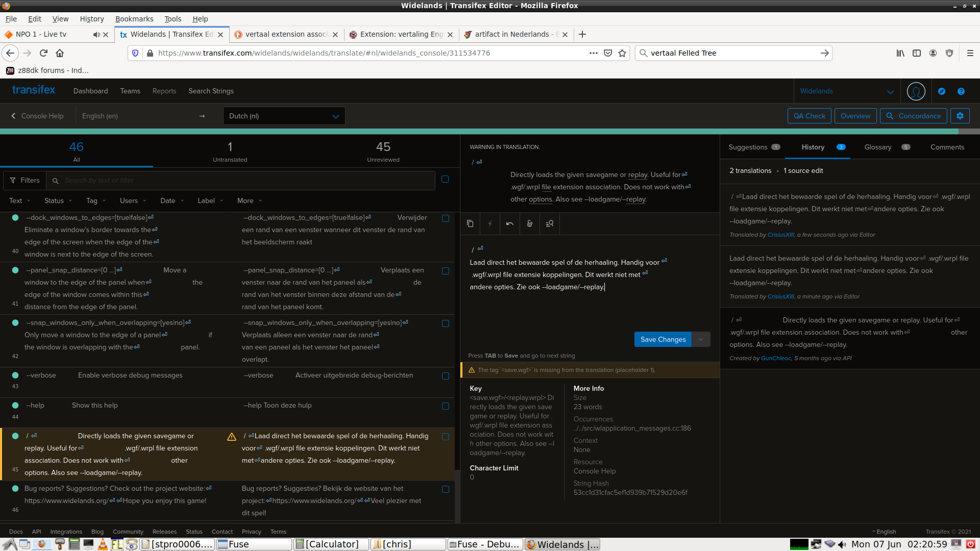Screen dimensions: 980x551
Task: Mute the NPO 1 Live tv tab
Action: [96, 35]
